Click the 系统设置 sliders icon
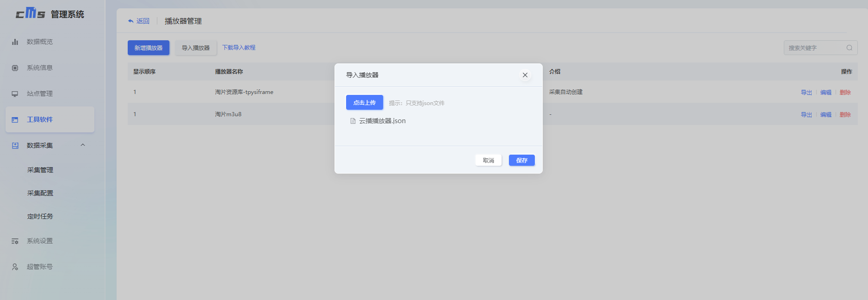This screenshot has height=300, width=868. pos(15,241)
